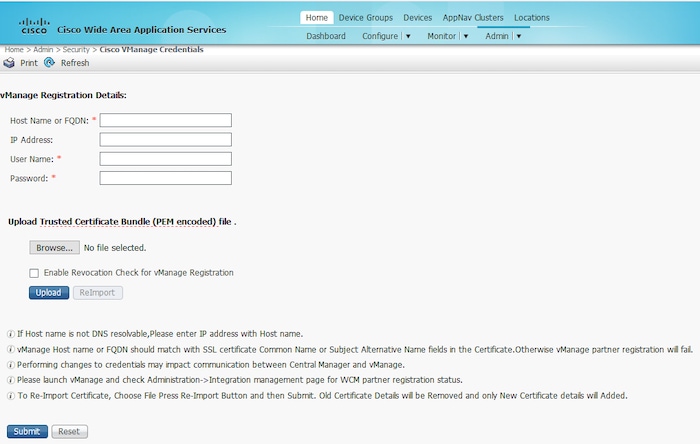Click 'Cisco Wide Area Application Services' title

(142, 30)
